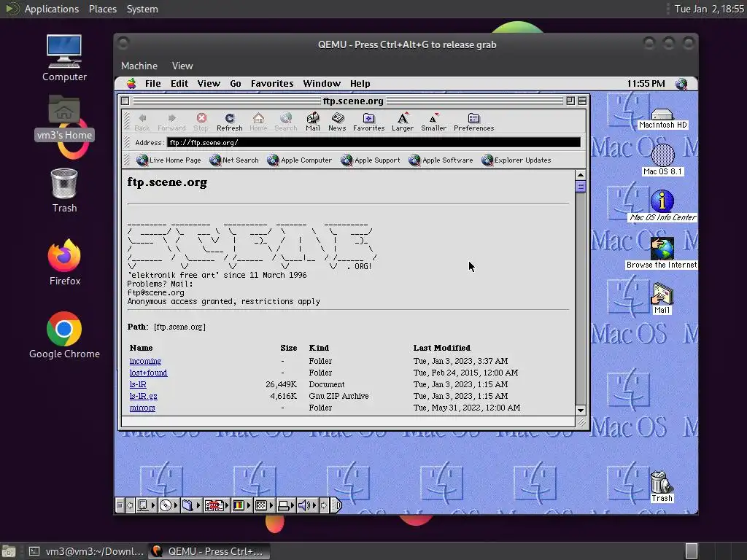747x560 pixels.
Task: Click the vertical scrollbar thumb
Action: (580, 186)
